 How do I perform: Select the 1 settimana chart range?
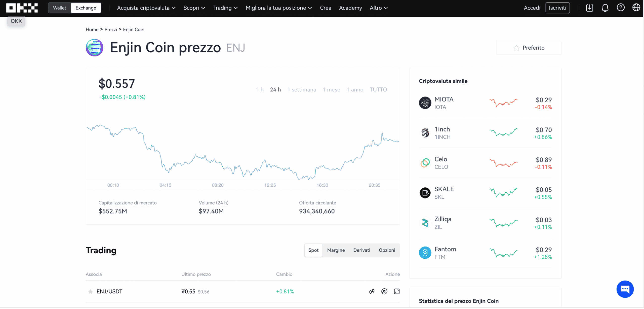click(x=302, y=90)
